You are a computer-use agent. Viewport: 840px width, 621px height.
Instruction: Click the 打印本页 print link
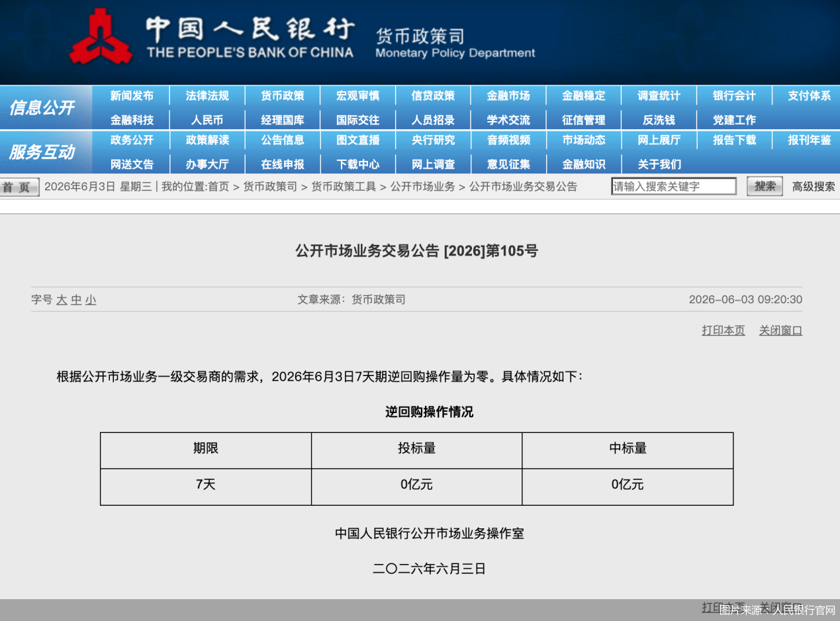tap(723, 330)
